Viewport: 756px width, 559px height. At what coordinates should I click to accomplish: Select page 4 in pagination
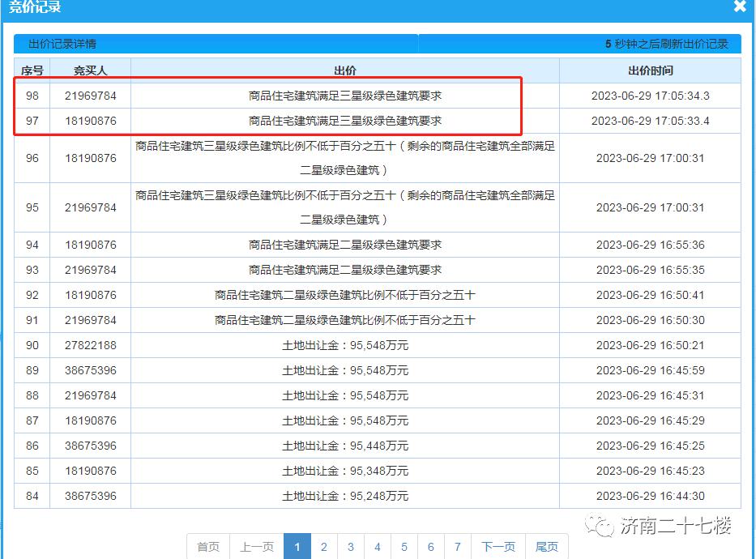click(x=378, y=547)
